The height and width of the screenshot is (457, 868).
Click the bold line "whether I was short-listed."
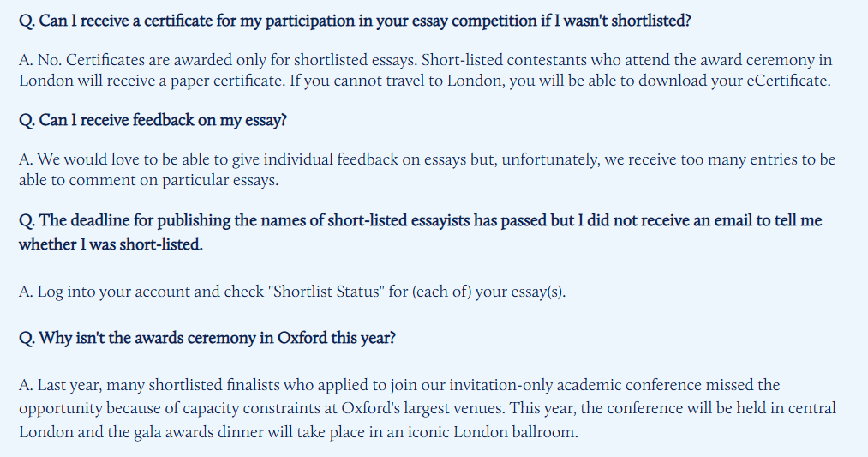point(111,244)
